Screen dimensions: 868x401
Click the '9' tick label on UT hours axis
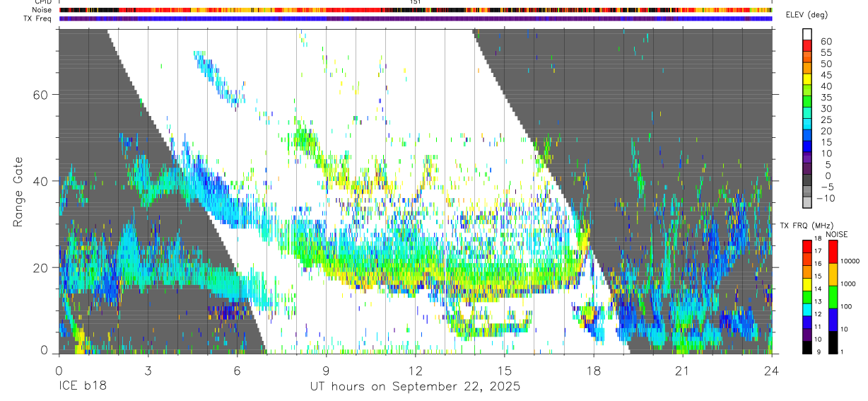coord(326,371)
